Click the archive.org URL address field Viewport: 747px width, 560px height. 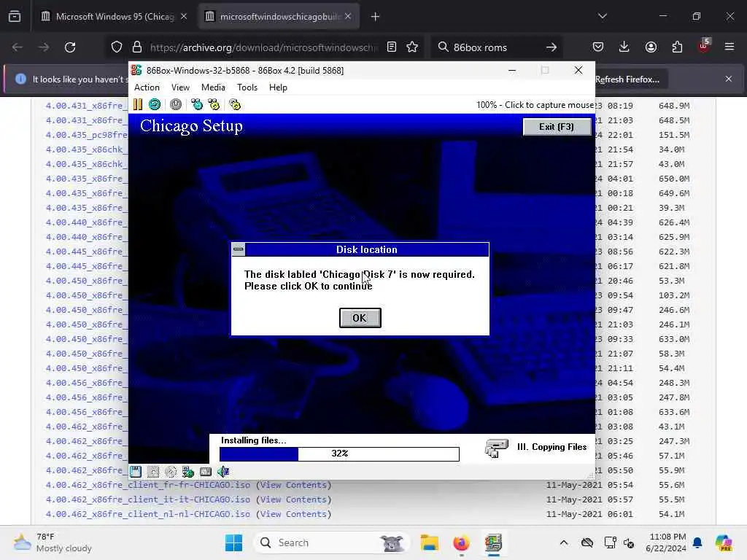(x=264, y=47)
